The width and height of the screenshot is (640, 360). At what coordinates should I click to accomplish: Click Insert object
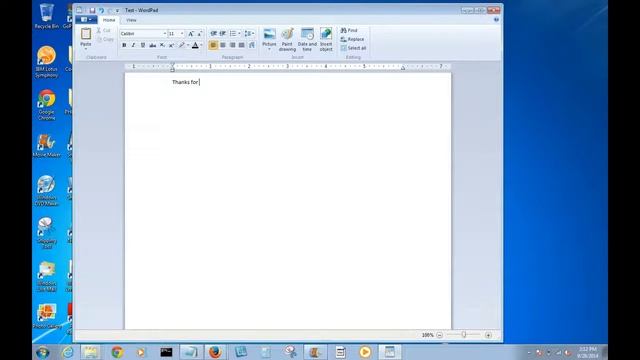click(326, 40)
